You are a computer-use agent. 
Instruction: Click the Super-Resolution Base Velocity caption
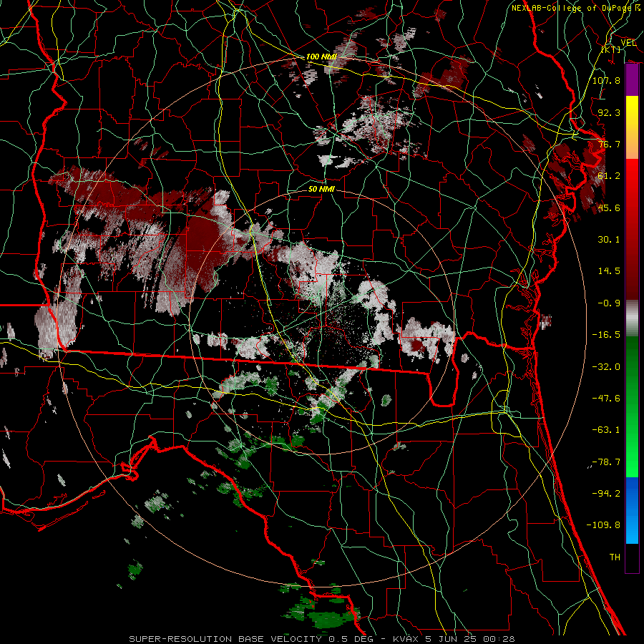pyautogui.click(x=321, y=639)
